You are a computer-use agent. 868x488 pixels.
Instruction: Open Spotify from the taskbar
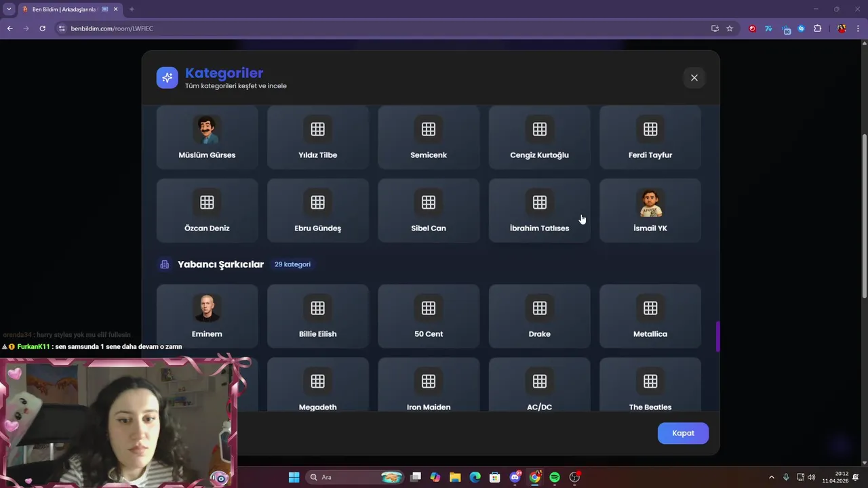click(555, 477)
